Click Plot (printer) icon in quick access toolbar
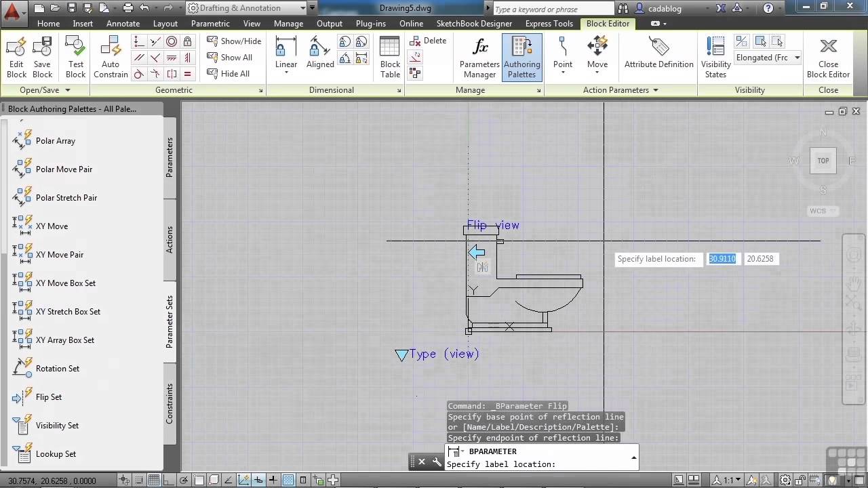The height and width of the screenshot is (488, 868). [x=127, y=8]
